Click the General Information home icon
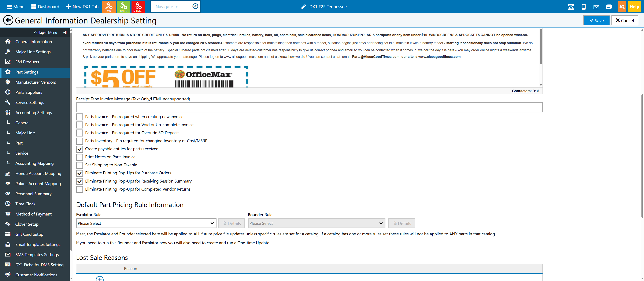 pos(8,41)
